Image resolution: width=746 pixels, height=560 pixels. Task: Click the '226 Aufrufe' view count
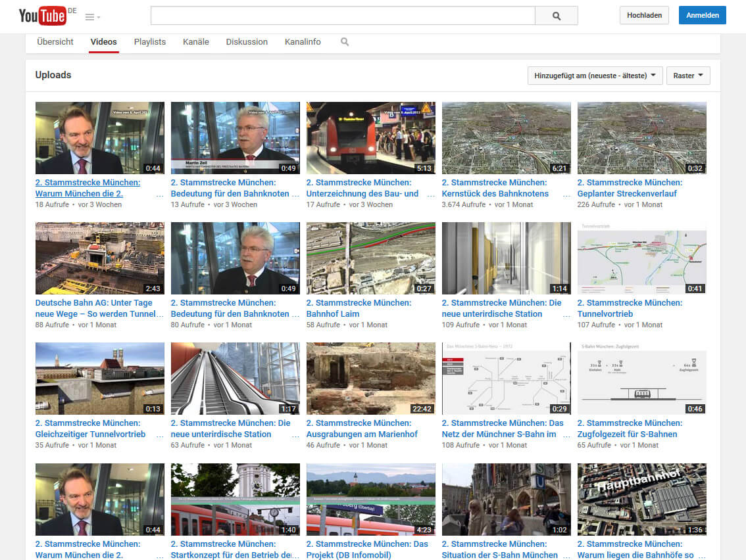point(596,204)
